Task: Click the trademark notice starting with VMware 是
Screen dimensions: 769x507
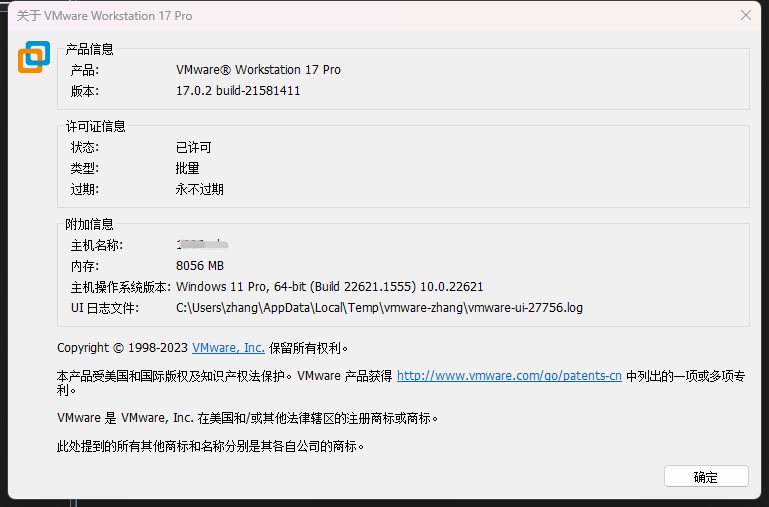Action: click(247, 418)
